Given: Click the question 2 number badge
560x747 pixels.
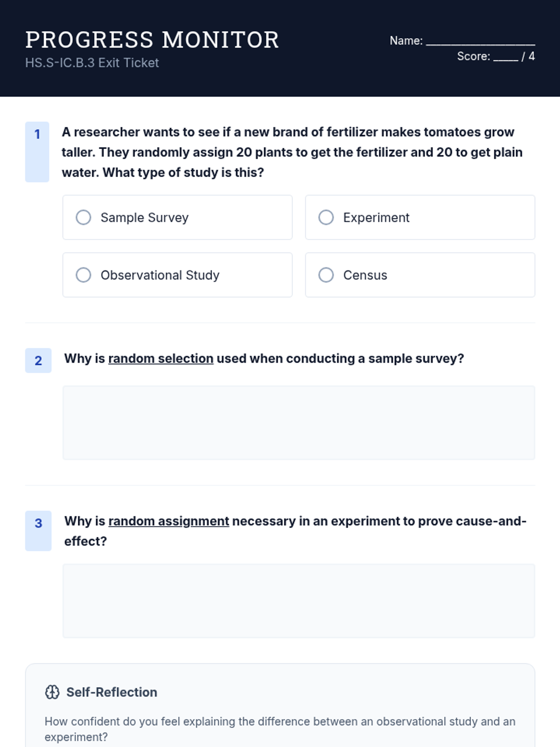Looking at the screenshot, I should 38,360.
